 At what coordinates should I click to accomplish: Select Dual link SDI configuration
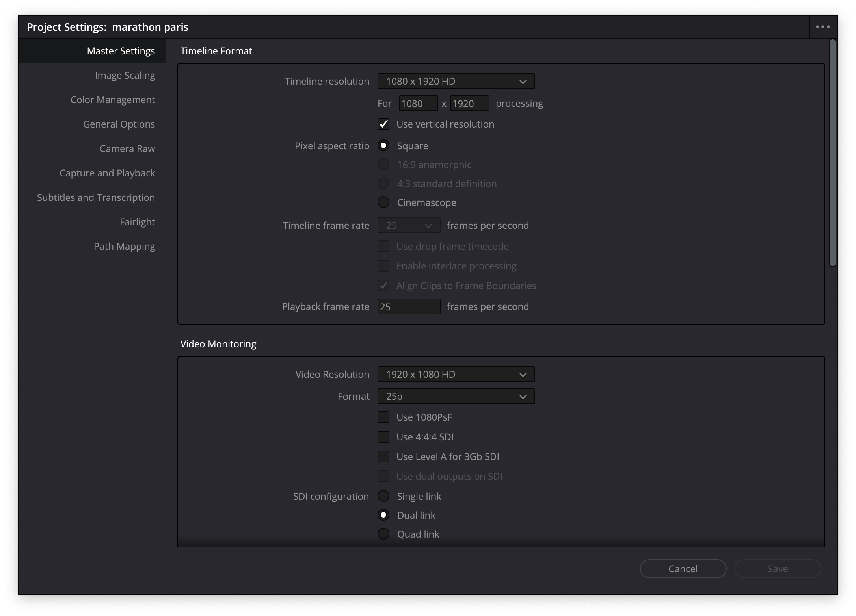383,515
